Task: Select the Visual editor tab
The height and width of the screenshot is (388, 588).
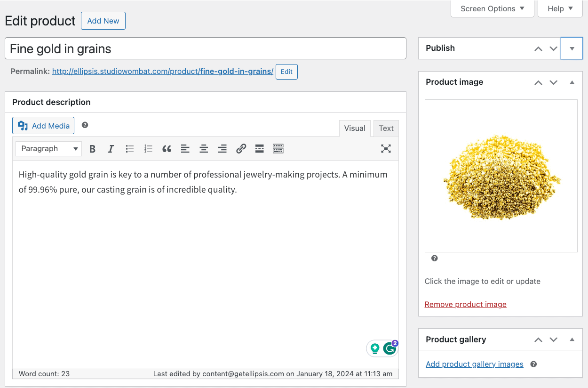Action: (x=355, y=128)
